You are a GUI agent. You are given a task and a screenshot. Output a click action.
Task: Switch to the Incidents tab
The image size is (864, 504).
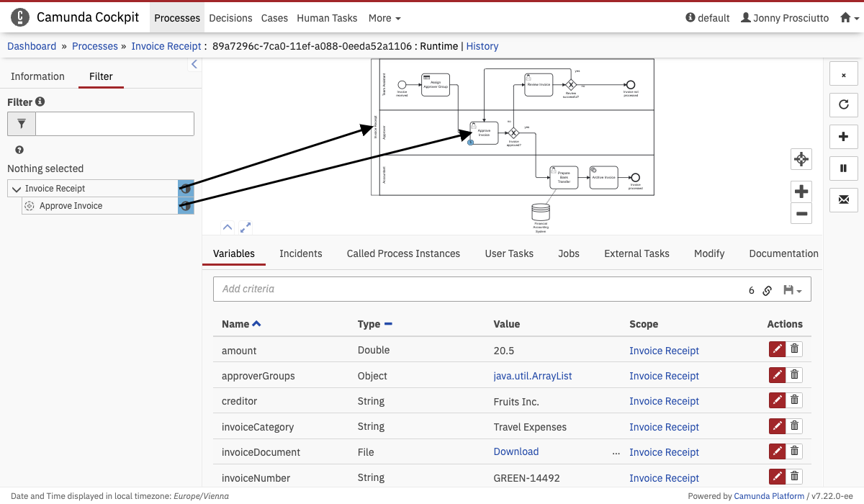coord(300,253)
